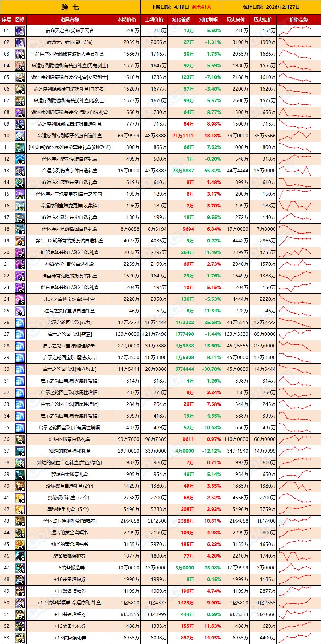321x644 pixels.
Task: Click the icon in row 03 命运序列隐藏稀有装扮大全套礼盒
Action: coord(20,54)
